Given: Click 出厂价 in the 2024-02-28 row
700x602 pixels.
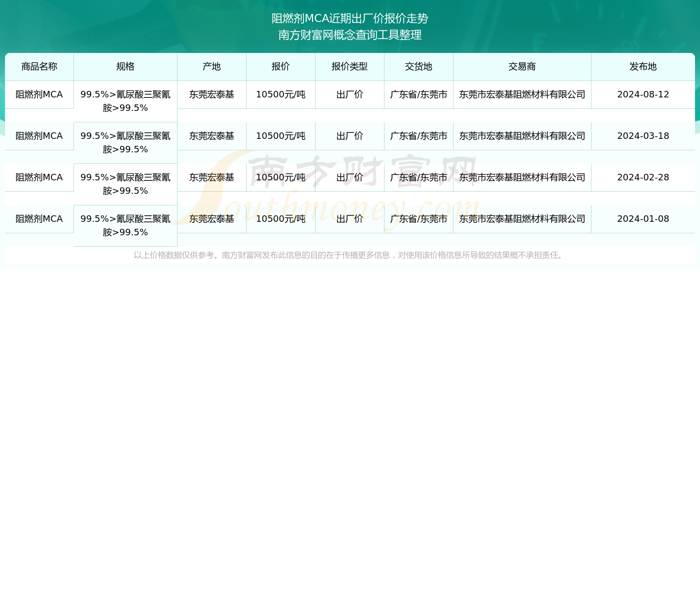Looking at the screenshot, I should (349, 177).
